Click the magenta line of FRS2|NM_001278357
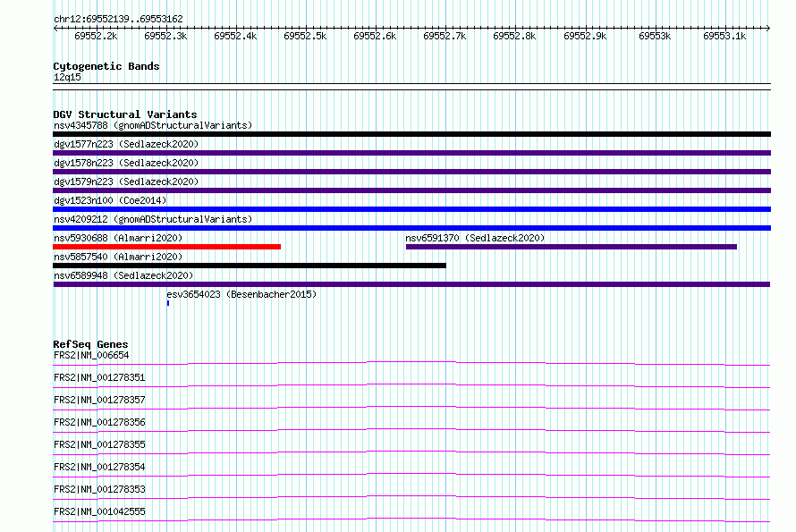796x532 pixels. click(411, 408)
